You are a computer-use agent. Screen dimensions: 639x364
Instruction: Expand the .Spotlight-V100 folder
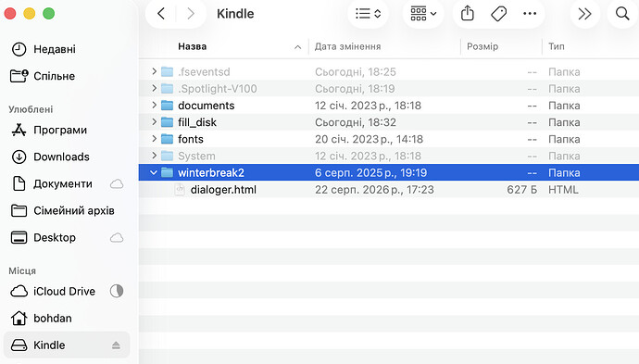point(154,88)
